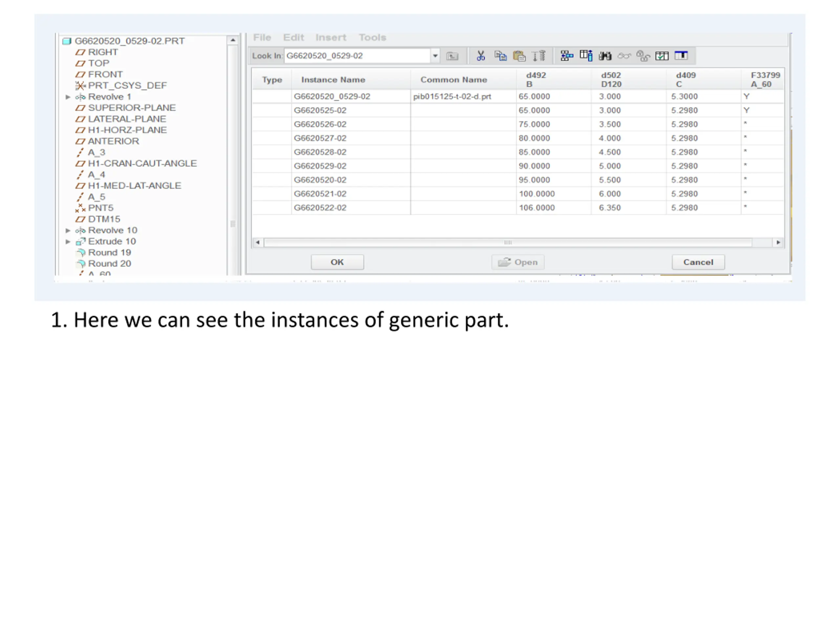Expand the Revolve 10 feature
This screenshot has height=630, width=840.
click(x=68, y=230)
